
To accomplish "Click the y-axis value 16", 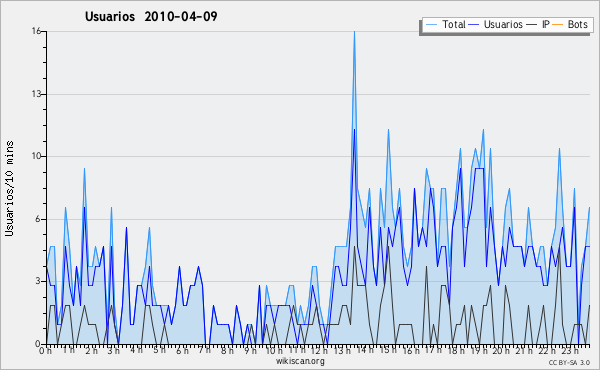I will click(x=36, y=31).
